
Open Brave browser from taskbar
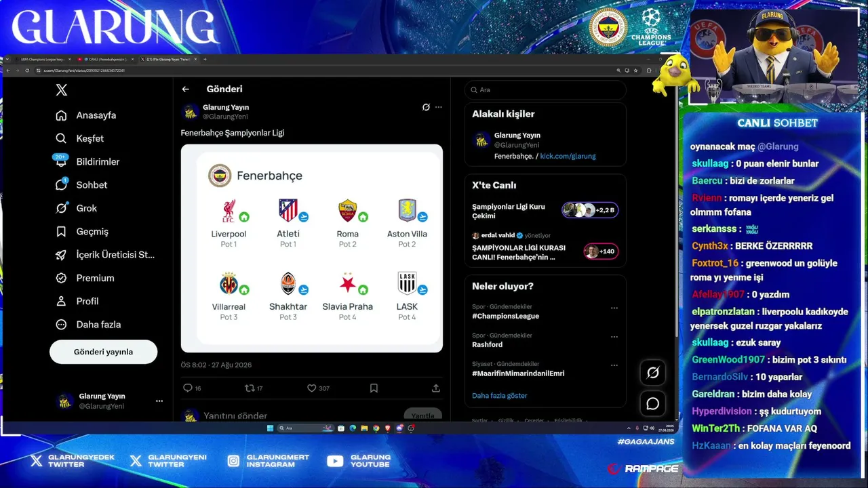pos(388,428)
